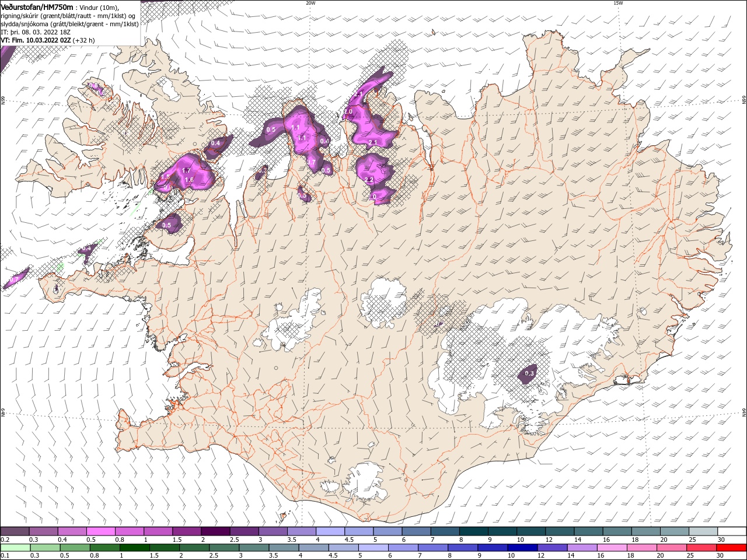Click the Veðurstofan/HM750m title text
This screenshot has width=747, height=560.
[x=37, y=7]
